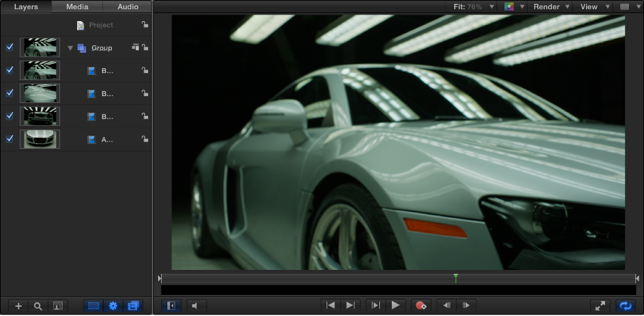Click the play range In marker
The width and height of the screenshot is (644, 316).
pyautogui.click(x=160, y=278)
